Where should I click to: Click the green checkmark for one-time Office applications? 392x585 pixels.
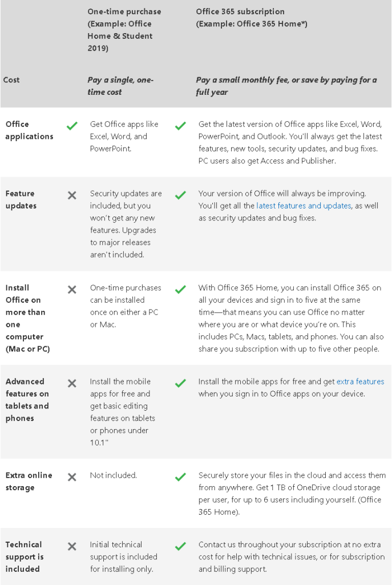[x=72, y=126]
